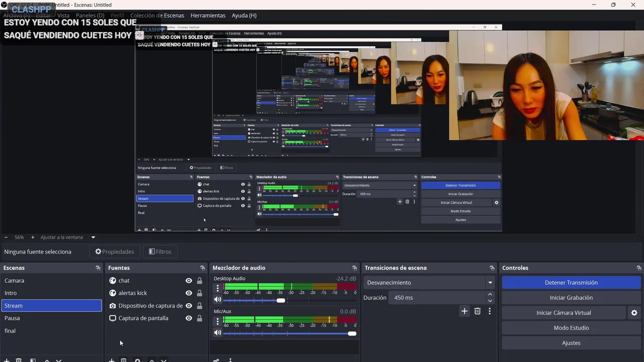The width and height of the screenshot is (644, 362).
Task: Open scene filters icon under Escenas
Action: tap(33, 360)
